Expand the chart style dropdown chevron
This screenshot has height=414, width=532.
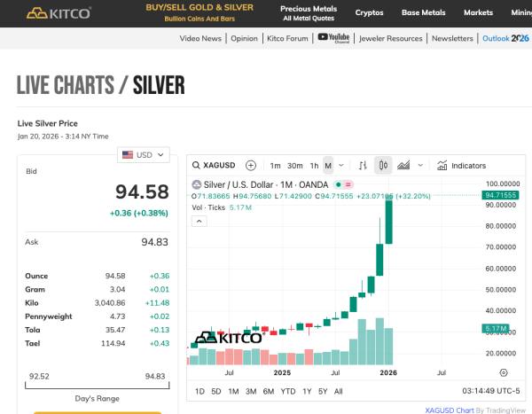(x=419, y=166)
